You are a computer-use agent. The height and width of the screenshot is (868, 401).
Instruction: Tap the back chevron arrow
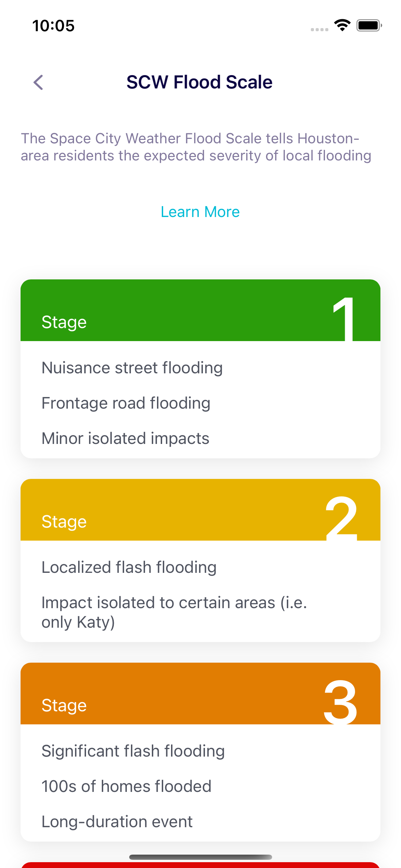(38, 82)
